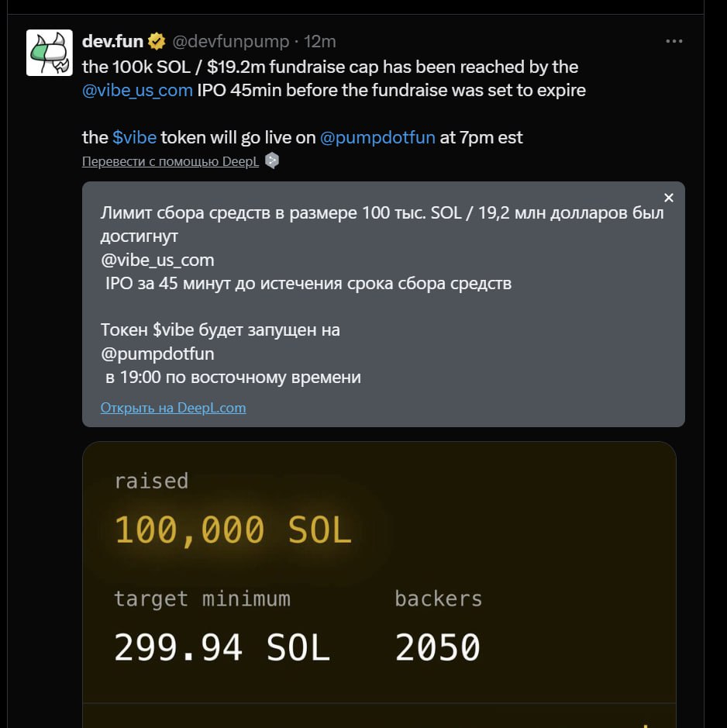Click the 12m tweet timestamp
The height and width of the screenshot is (728, 727).
point(320,41)
